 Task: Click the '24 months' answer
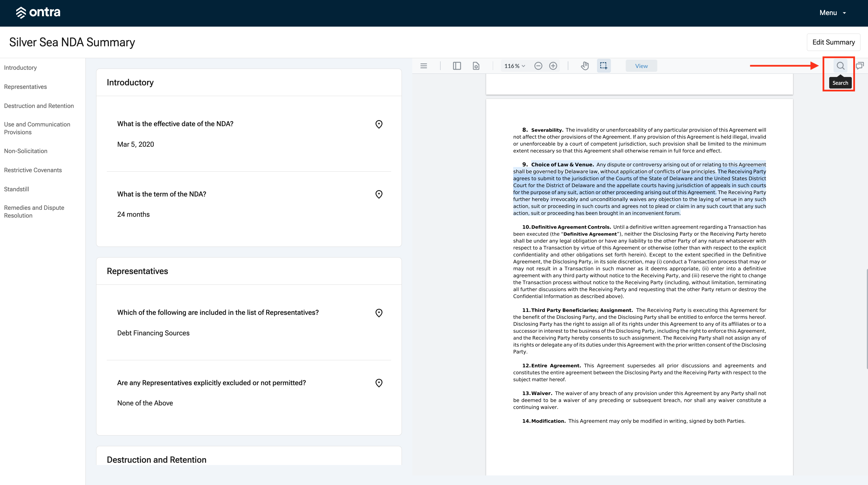[133, 214]
